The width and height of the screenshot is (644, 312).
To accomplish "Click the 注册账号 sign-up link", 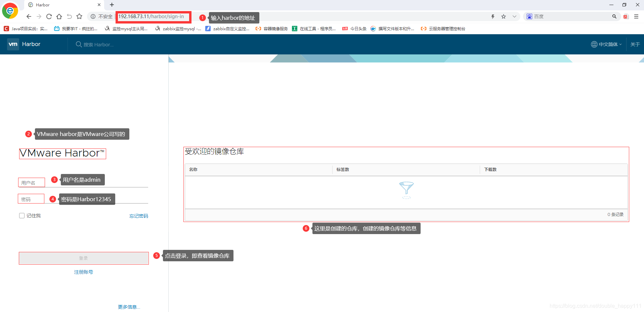I will [84, 272].
